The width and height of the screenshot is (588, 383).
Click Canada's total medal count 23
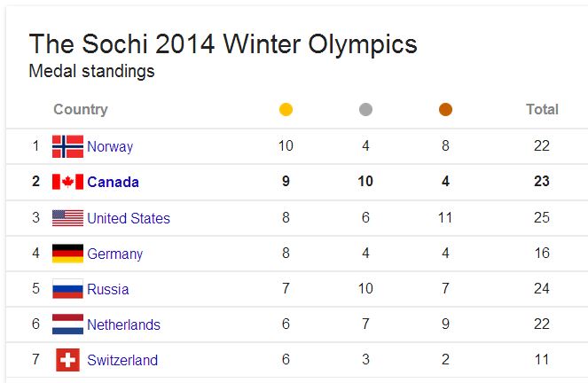pos(542,182)
